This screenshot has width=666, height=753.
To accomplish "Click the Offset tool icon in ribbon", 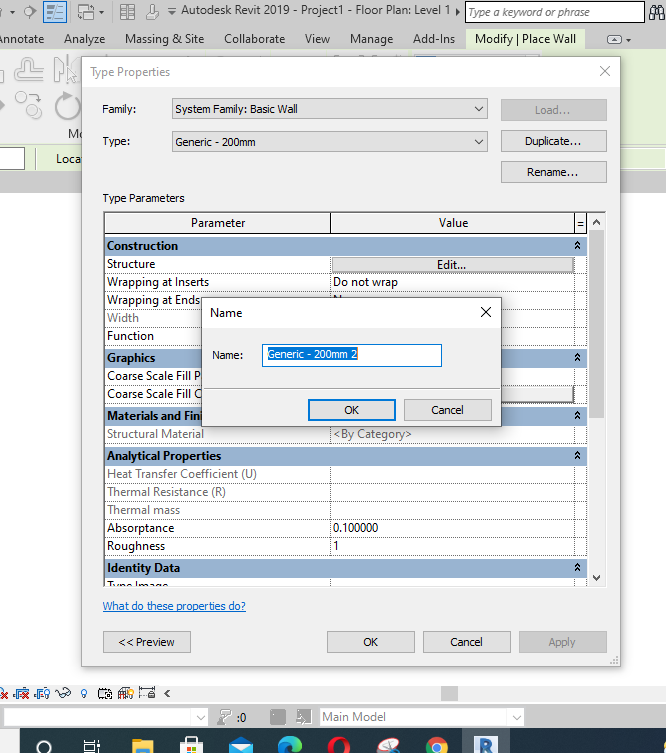I will [28, 70].
